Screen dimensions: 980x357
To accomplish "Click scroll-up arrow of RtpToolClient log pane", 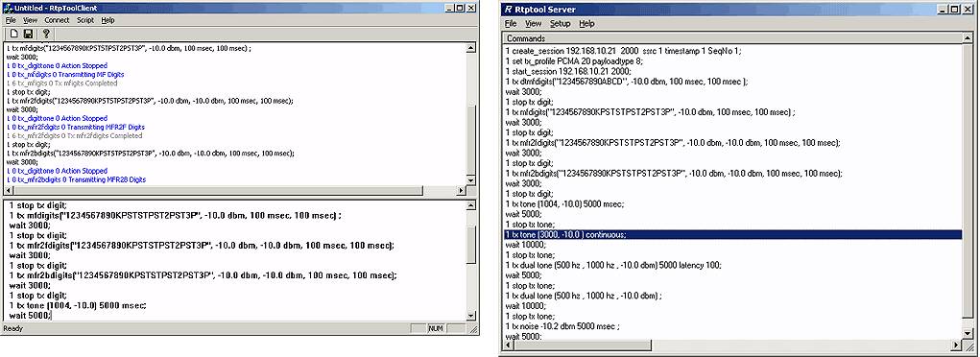I will (x=471, y=48).
